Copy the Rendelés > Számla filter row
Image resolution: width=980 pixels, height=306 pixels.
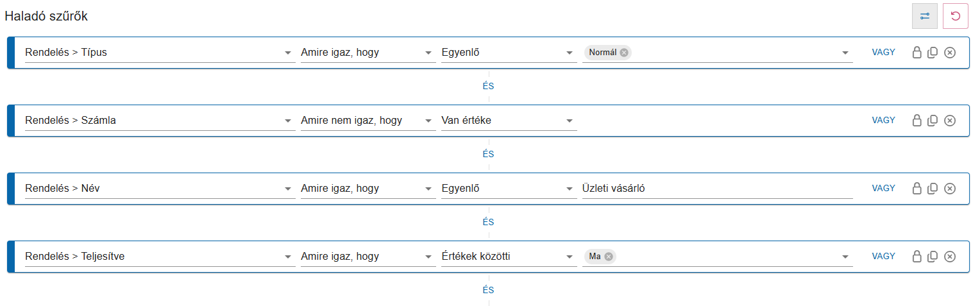point(933,121)
